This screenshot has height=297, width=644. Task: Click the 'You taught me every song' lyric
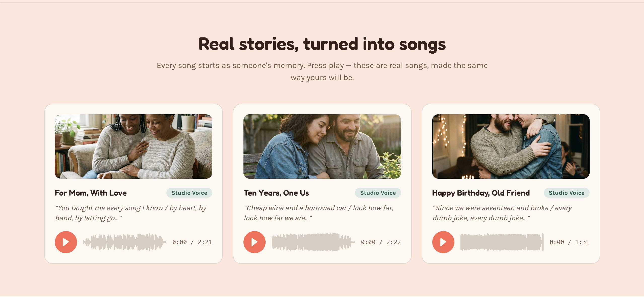pos(131,213)
